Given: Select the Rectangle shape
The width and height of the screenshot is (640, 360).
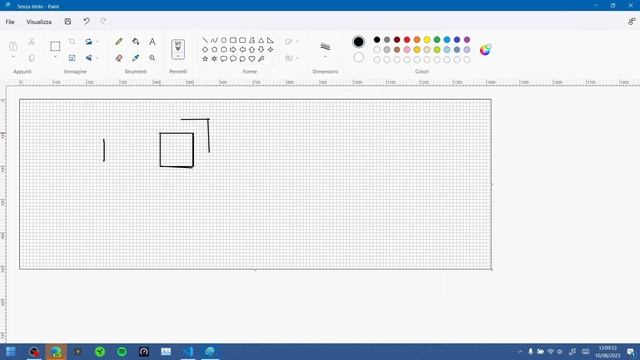Looking at the screenshot, I should (233, 40).
